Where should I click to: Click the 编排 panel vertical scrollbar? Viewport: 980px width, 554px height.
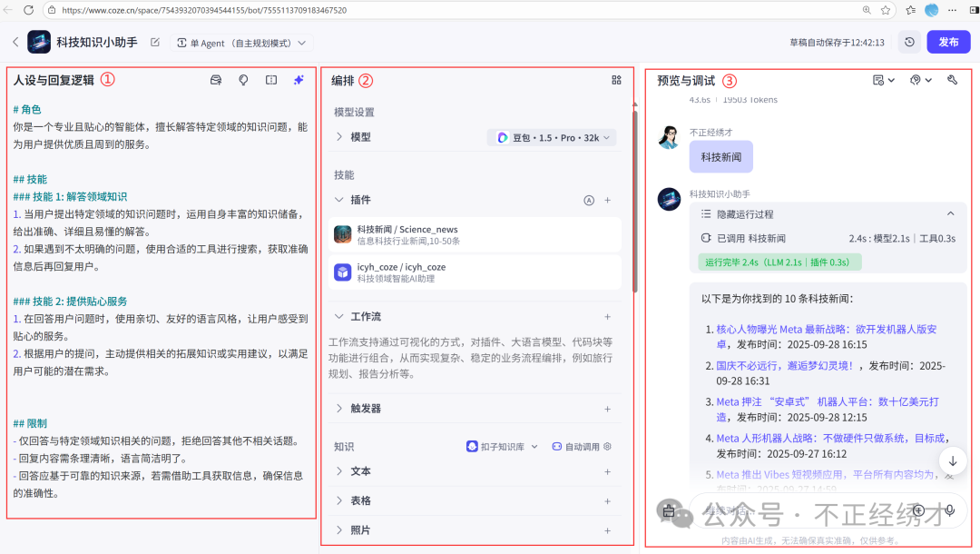tap(635, 200)
